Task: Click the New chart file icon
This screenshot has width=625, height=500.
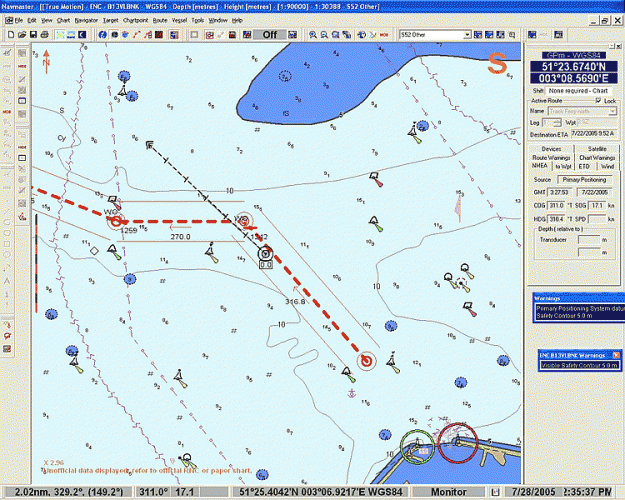Action: click(8, 34)
